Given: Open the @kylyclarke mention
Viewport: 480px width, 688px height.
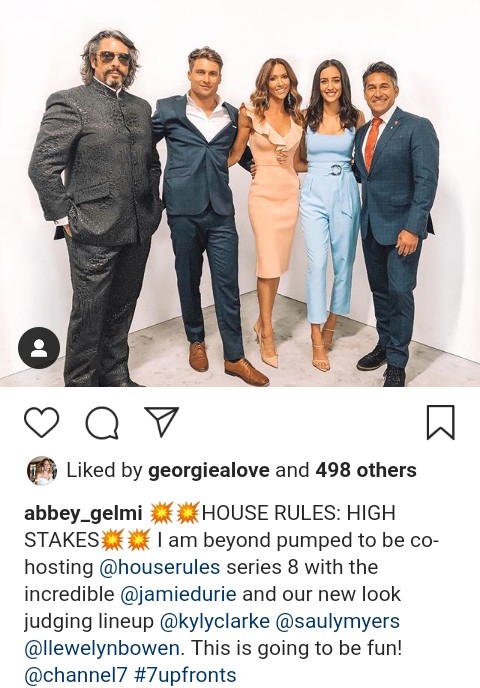Looking at the screenshot, I should click(215, 621).
